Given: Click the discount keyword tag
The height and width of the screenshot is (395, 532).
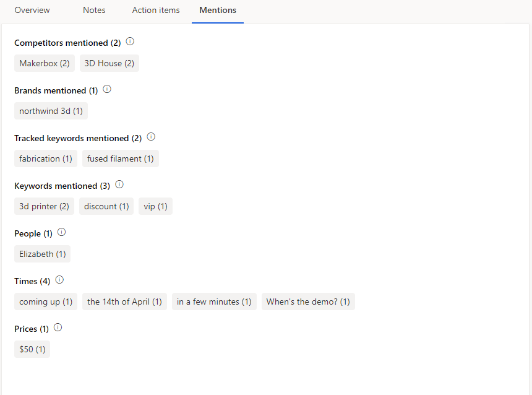Looking at the screenshot, I should 106,206.
